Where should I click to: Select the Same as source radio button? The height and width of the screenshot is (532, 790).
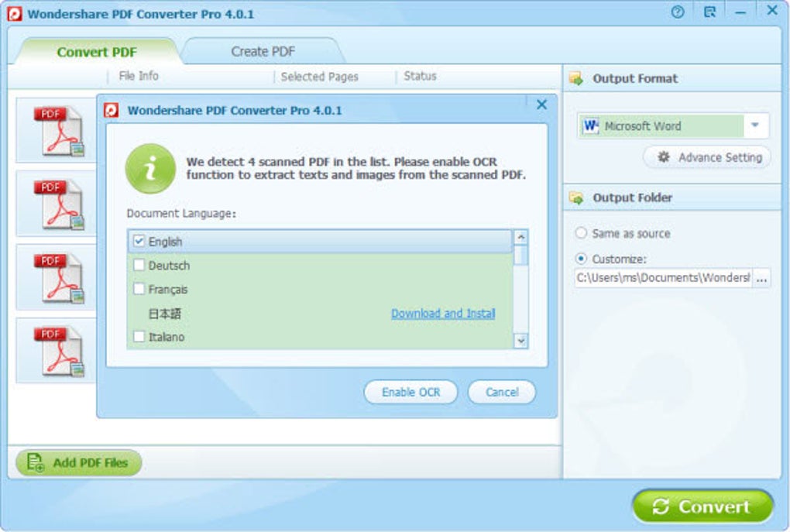coord(581,233)
